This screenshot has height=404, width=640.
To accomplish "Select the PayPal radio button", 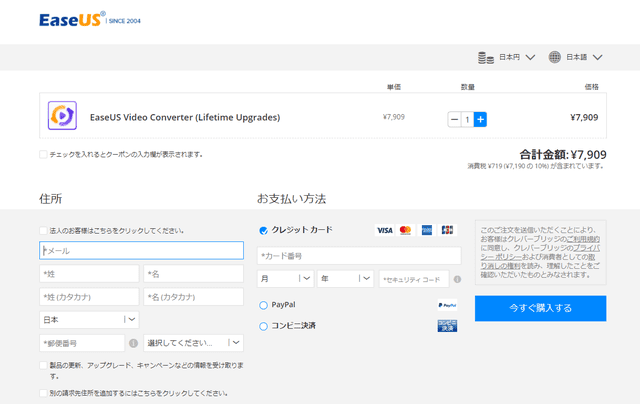I will (263, 305).
